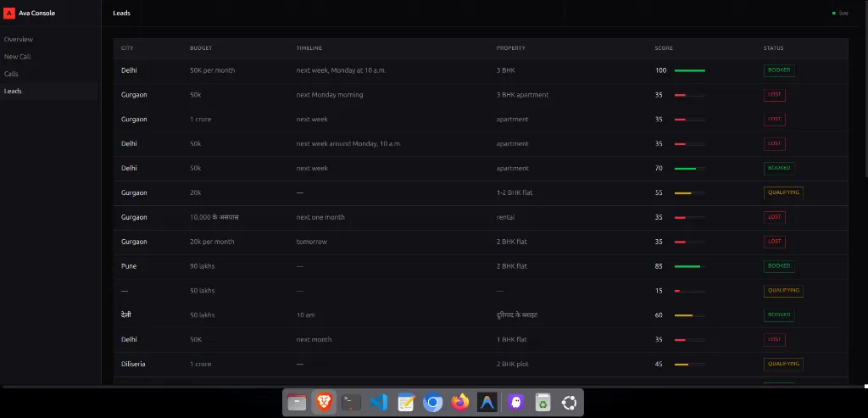The width and height of the screenshot is (868, 418).
Task: Select the '50K per month' budget cell
Action: coord(213,70)
